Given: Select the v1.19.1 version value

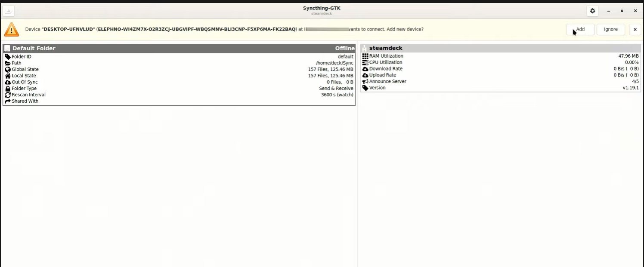Looking at the screenshot, I should [x=631, y=88].
